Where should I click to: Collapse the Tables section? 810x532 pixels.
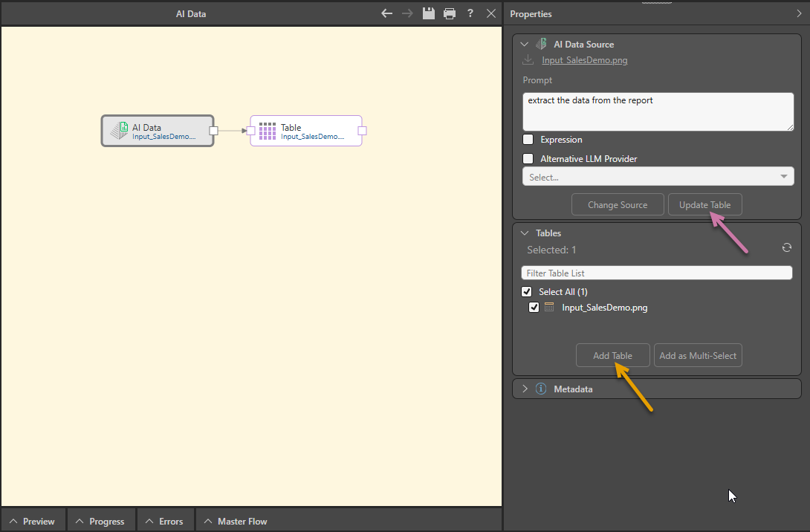pos(525,233)
